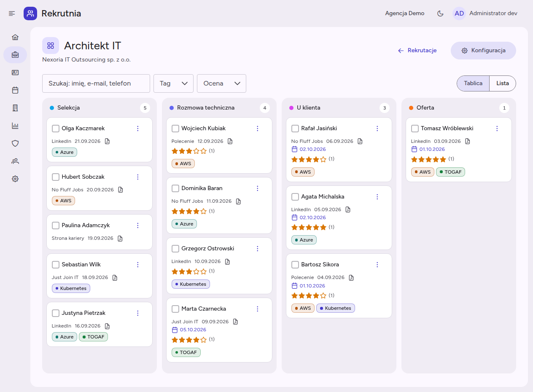Open the building companies icon in sidebar
Screen dimensions: 533x392
coord(15,108)
